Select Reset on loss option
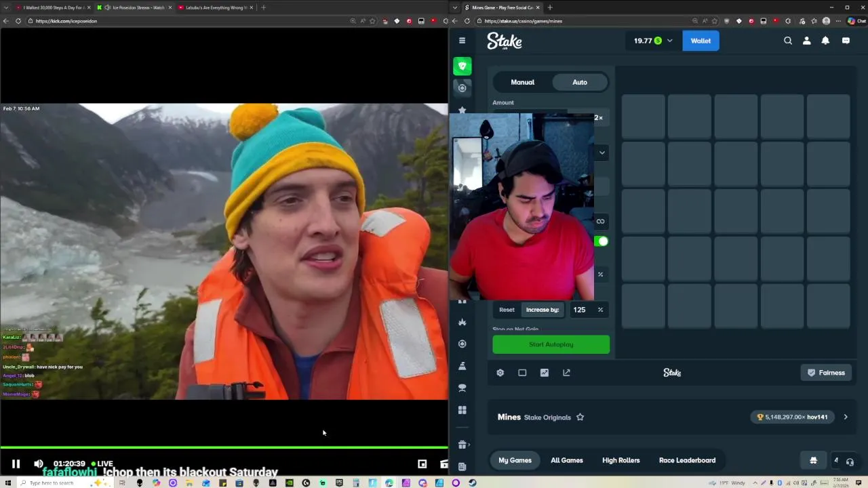The image size is (868, 488). tap(507, 310)
